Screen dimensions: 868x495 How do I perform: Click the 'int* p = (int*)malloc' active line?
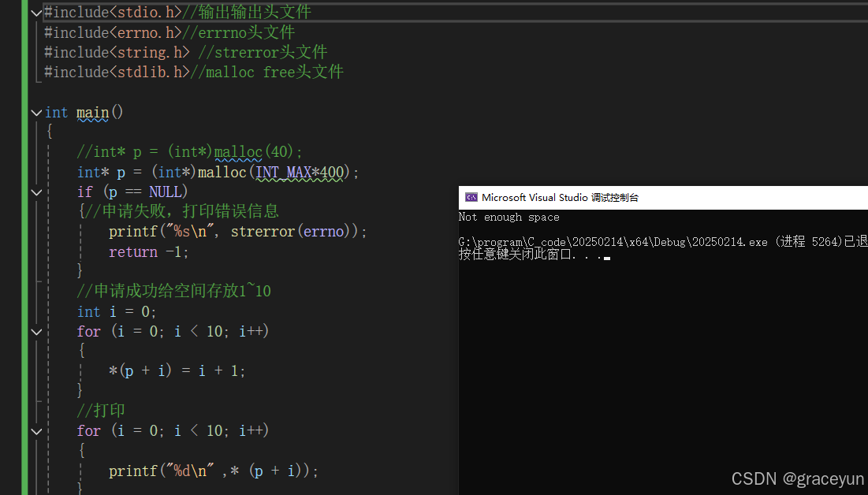(x=218, y=172)
